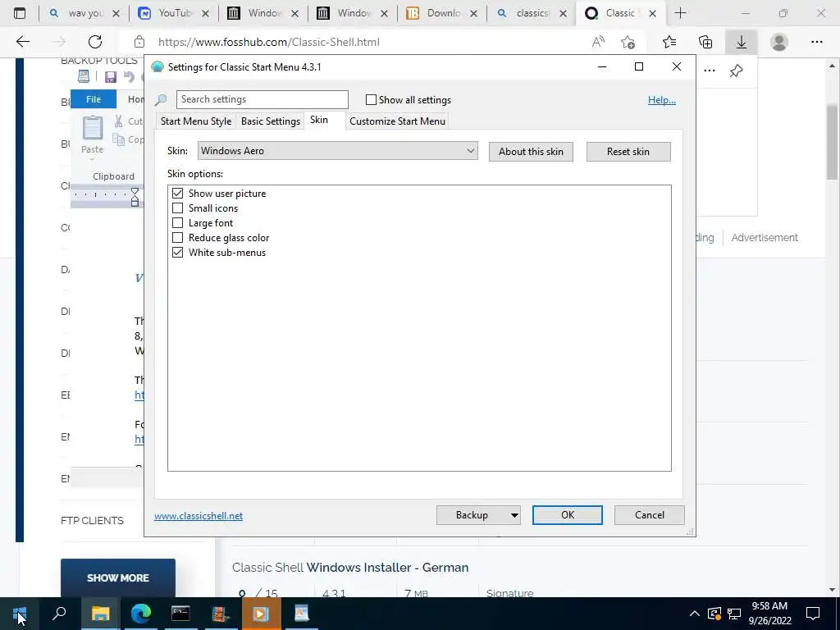
Task: Switch to the Download browser tab
Action: (x=442, y=13)
